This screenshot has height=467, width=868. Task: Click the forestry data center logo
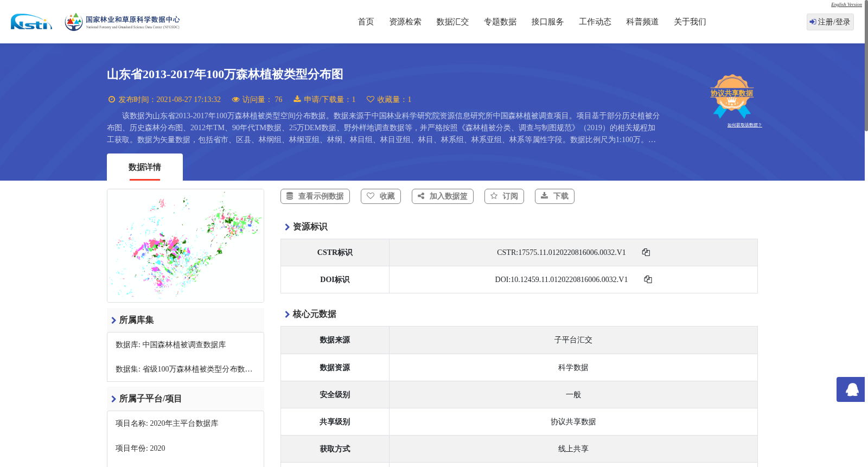click(x=122, y=22)
